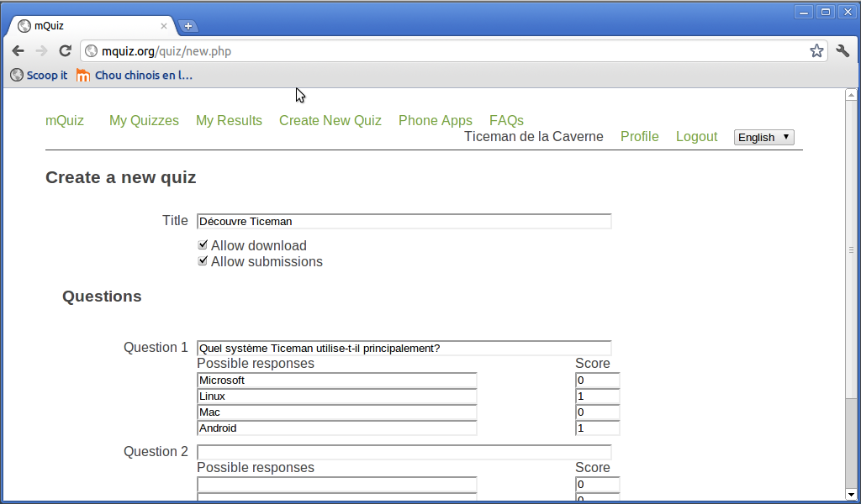The width and height of the screenshot is (861, 504).
Task: Open the FAQs page
Action: pyautogui.click(x=506, y=121)
